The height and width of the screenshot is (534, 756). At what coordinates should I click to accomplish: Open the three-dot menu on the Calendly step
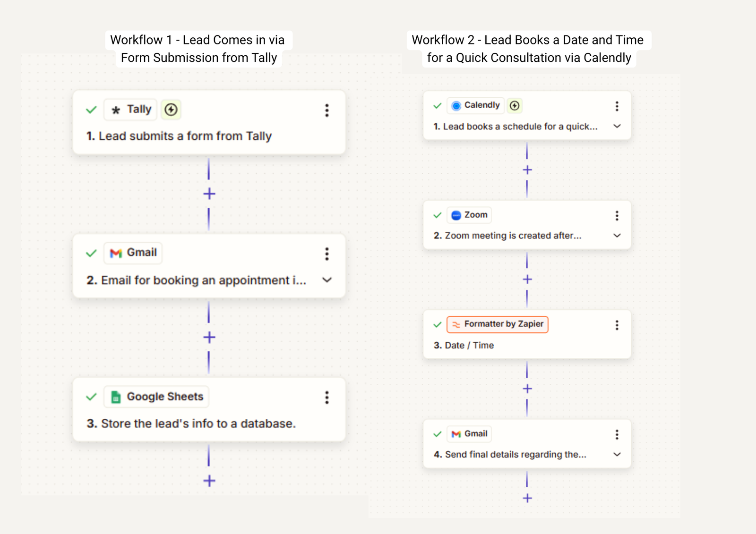click(x=617, y=106)
